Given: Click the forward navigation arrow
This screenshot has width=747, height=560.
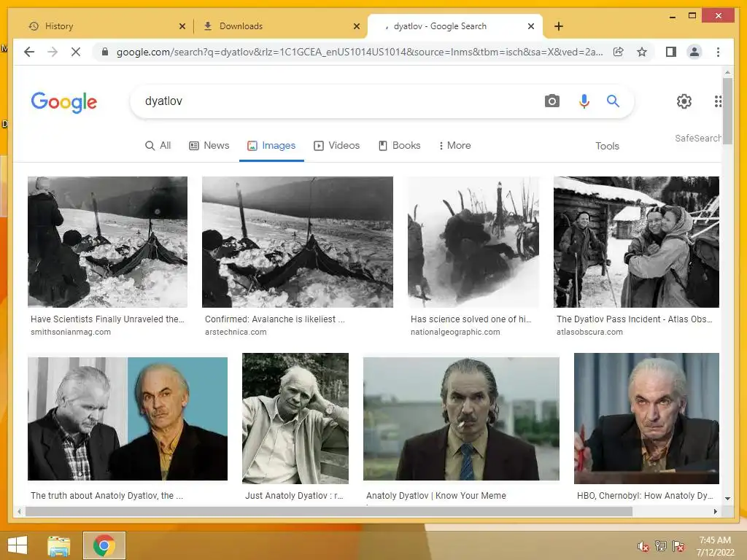Looking at the screenshot, I should tap(53, 52).
